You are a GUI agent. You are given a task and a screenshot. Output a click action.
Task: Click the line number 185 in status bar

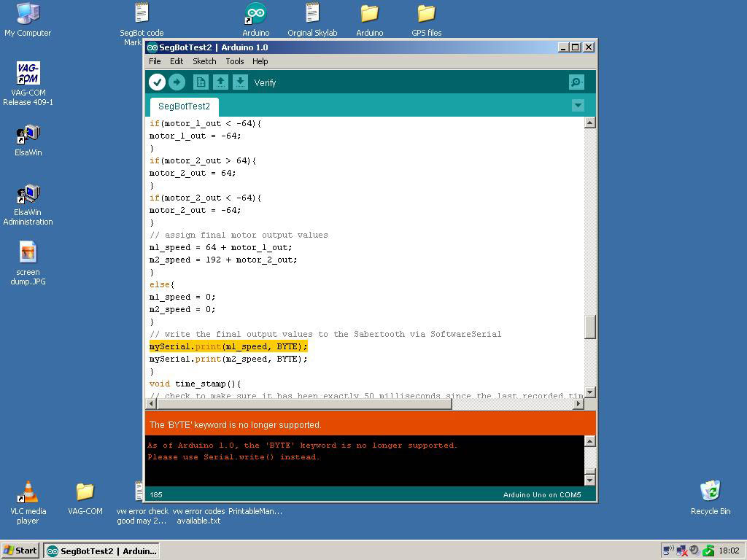156,495
